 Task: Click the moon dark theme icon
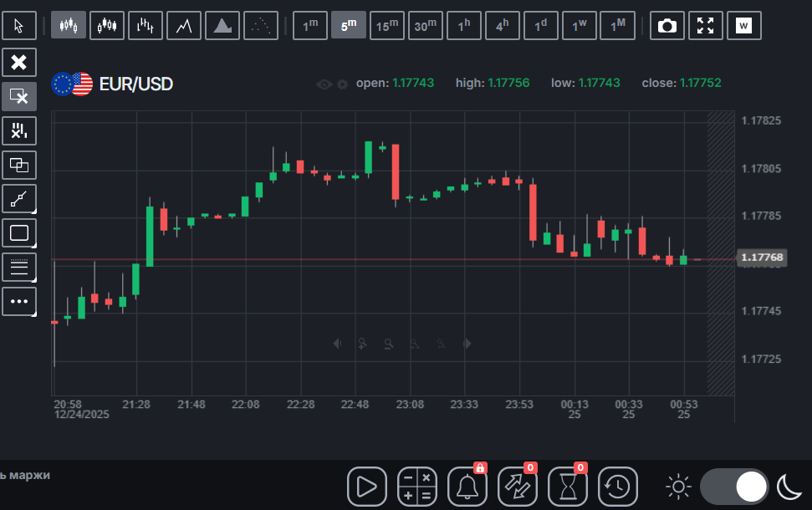tap(789, 487)
